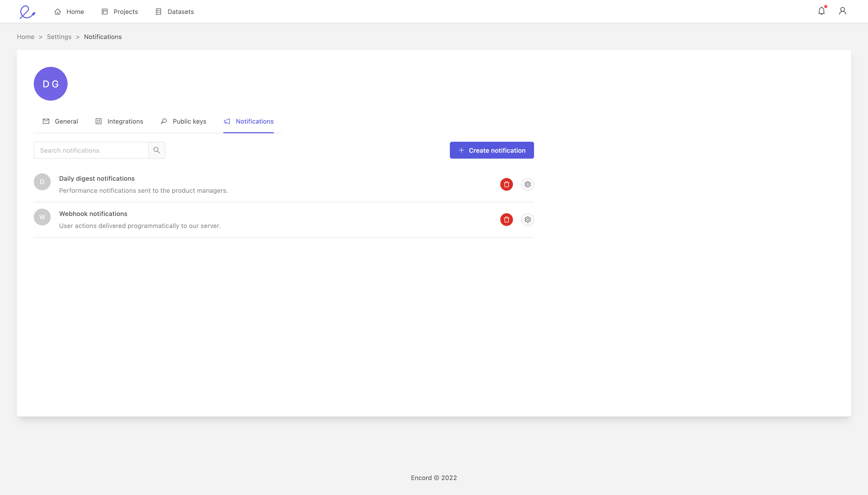Delete Daily digest notifications

(x=506, y=184)
